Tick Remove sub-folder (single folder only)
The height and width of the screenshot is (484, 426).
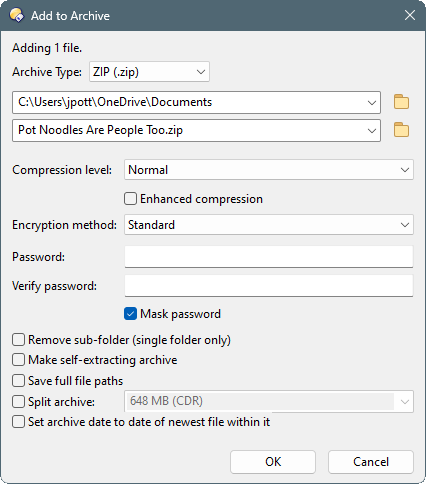point(18,340)
